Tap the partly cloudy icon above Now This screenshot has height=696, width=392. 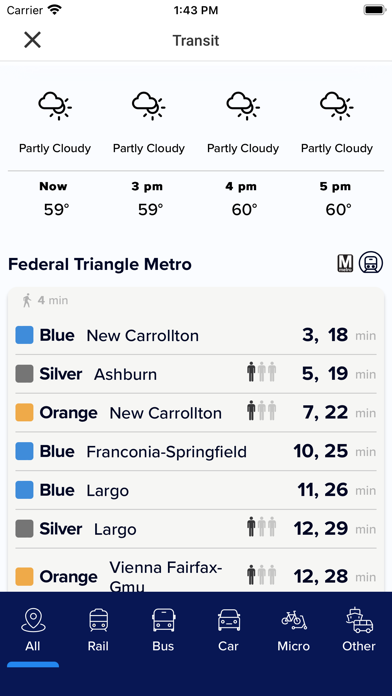coord(55,106)
